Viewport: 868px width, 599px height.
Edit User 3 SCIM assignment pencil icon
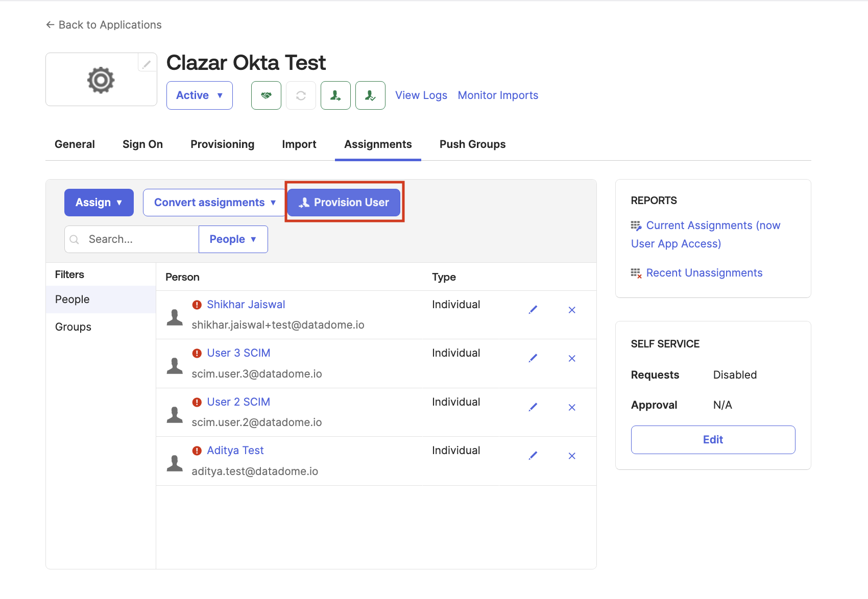tap(533, 358)
